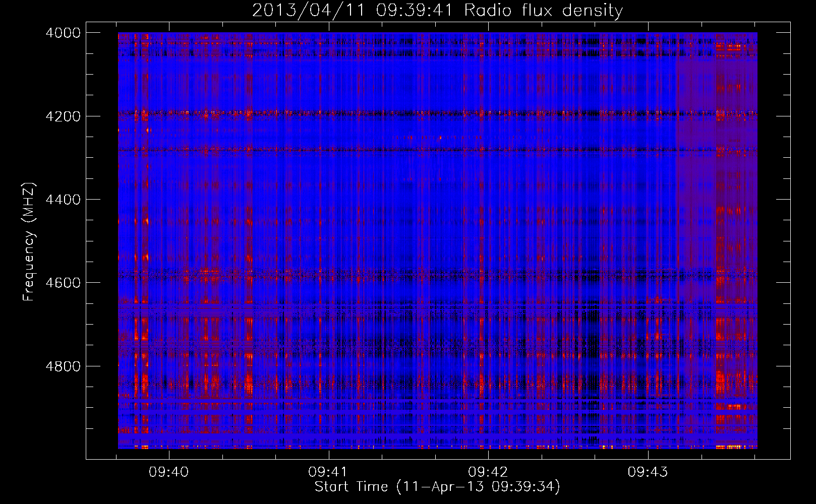
Task: Select the 4800 frequency axis label
Action: coord(63,366)
